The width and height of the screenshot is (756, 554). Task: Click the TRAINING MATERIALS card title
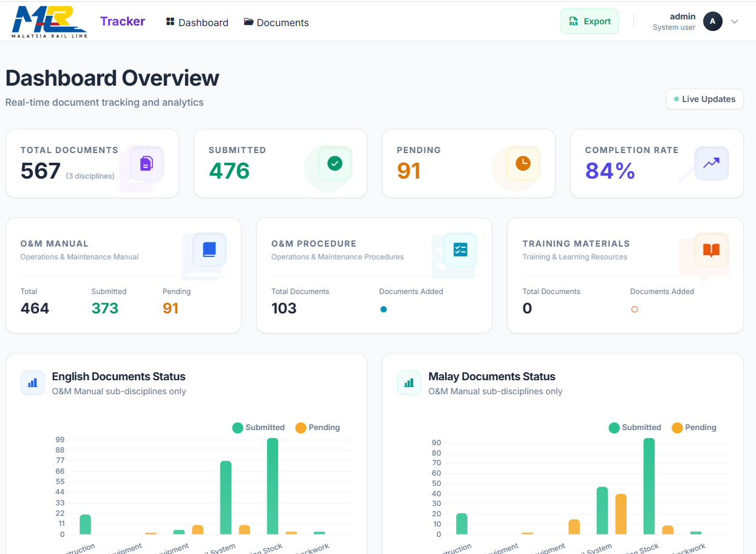576,244
